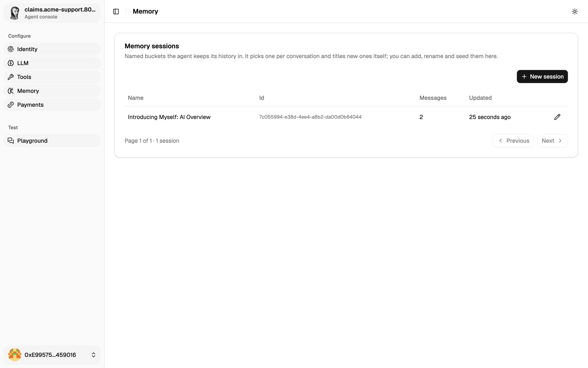The width and height of the screenshot is (588, 368).
Task: Click the messages count 2
Action: click(x=421, y=117)
